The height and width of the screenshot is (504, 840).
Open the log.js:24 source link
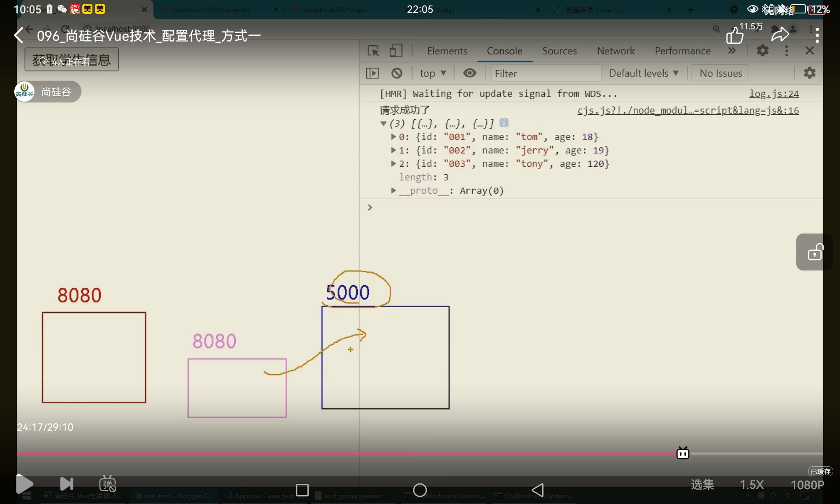tap(774, 94)
